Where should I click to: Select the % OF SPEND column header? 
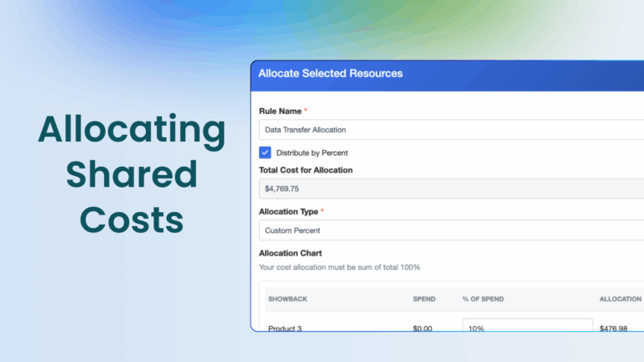(483, 299)
